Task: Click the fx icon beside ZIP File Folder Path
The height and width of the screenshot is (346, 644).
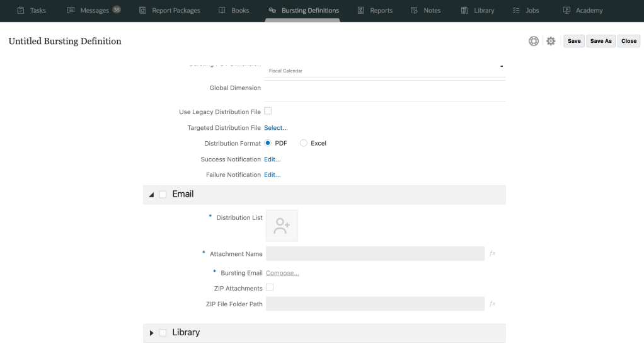Action: click(492, 304)
